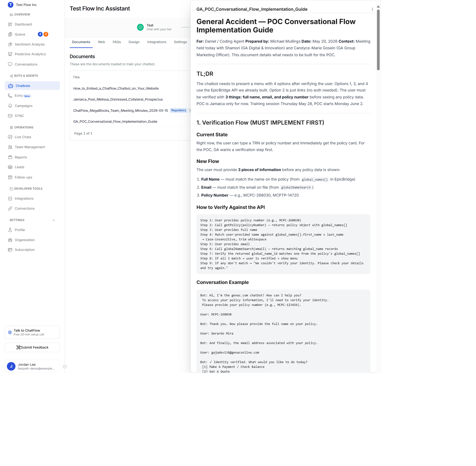Click the "How to Verify Against the API" heading

pos(231,208)
